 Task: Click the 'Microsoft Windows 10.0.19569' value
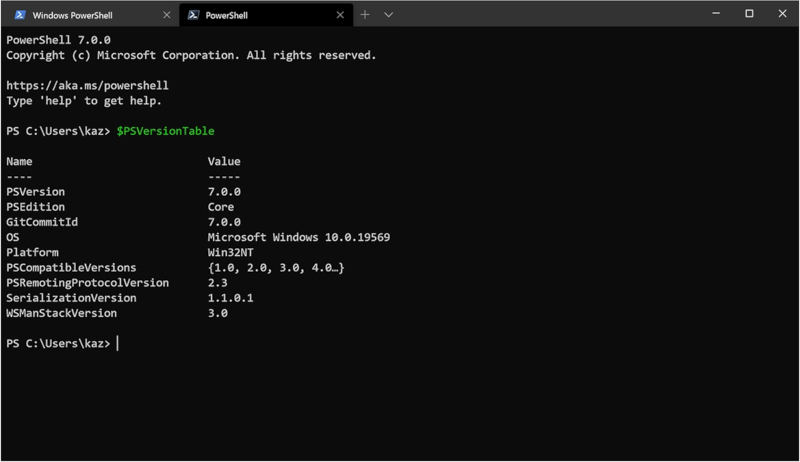pos(299,238)
